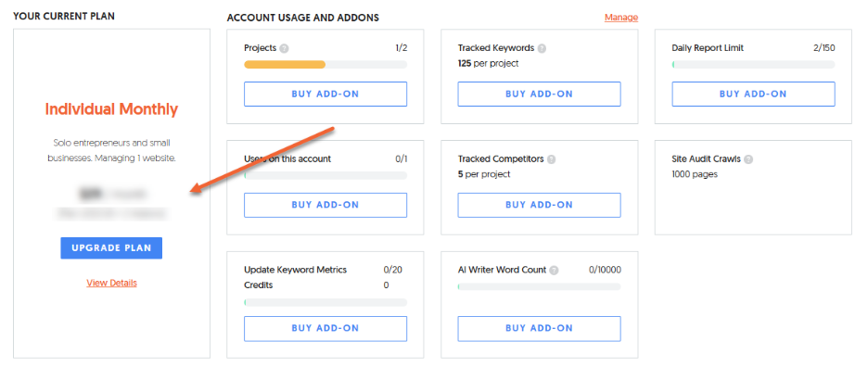Click the '125 per project' text
The image size is (868, 367).
click(x=488, y=64)
